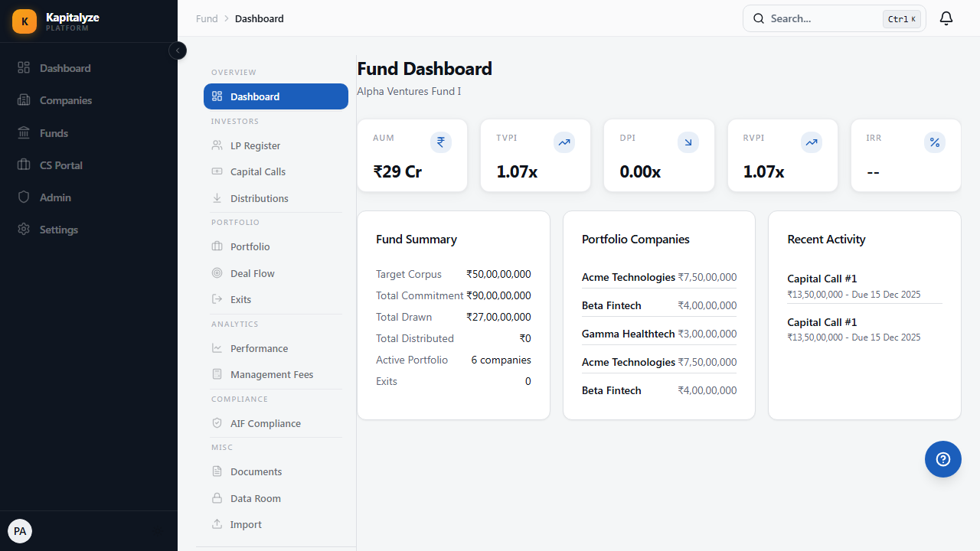This screenshot has height=551, width=980.
Task: Click the Fund breadcrumb link
Action: (207, 18)
